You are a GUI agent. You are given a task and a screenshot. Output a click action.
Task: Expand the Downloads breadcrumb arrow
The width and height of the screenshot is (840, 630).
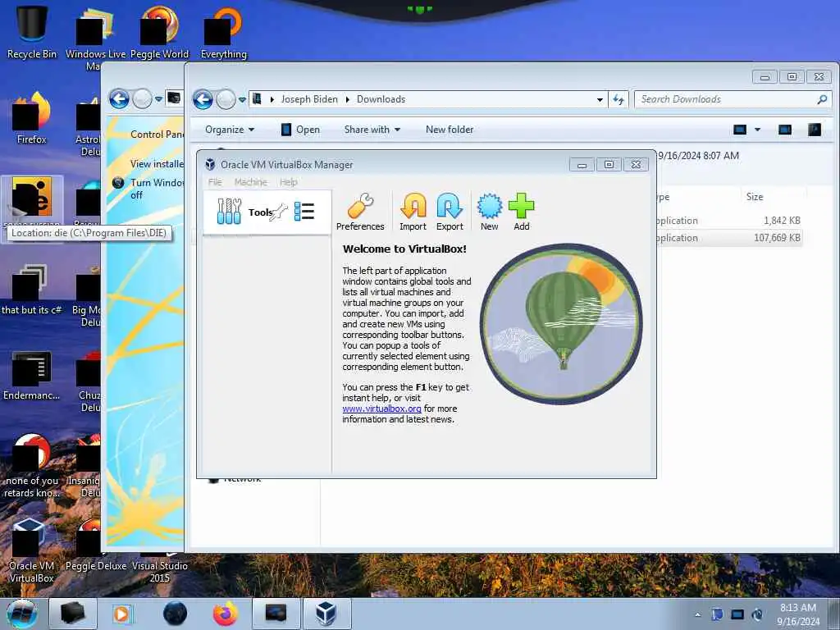[348, 99]
